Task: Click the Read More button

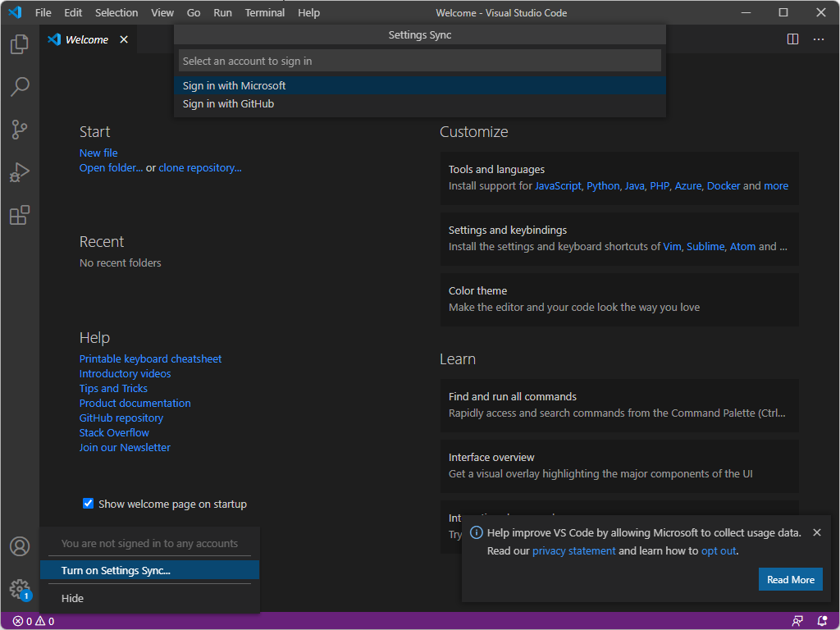Action: pyautogui.click(x=790, y=580)
